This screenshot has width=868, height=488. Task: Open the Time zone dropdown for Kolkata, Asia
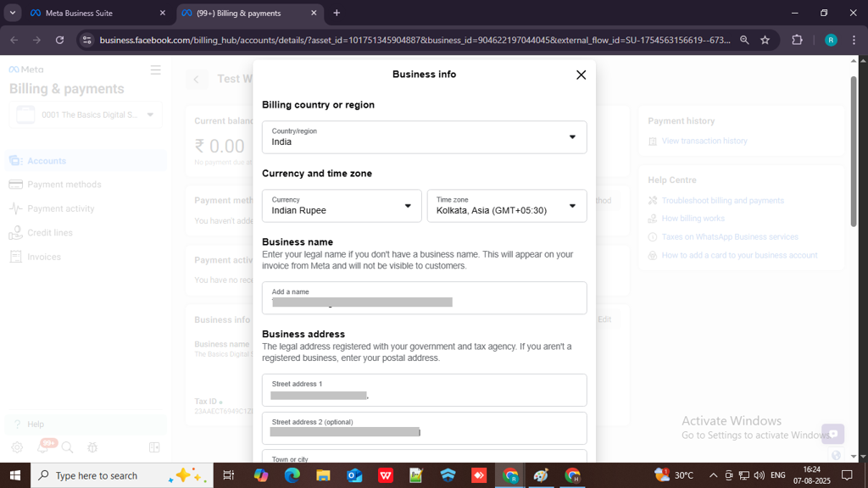507,206
